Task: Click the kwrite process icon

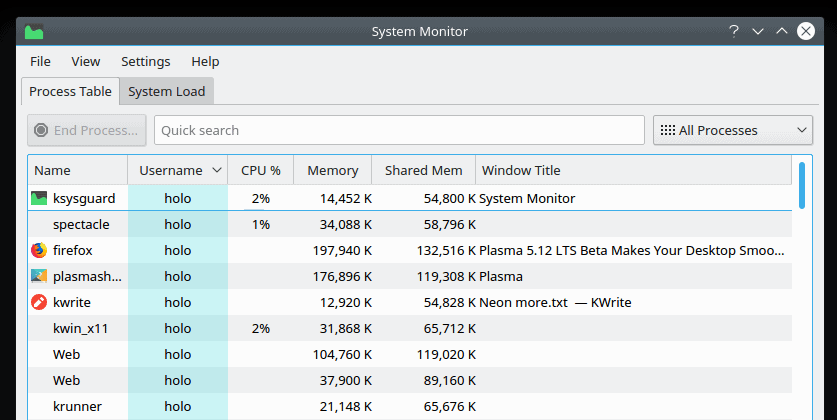Action: click(39, 302)
